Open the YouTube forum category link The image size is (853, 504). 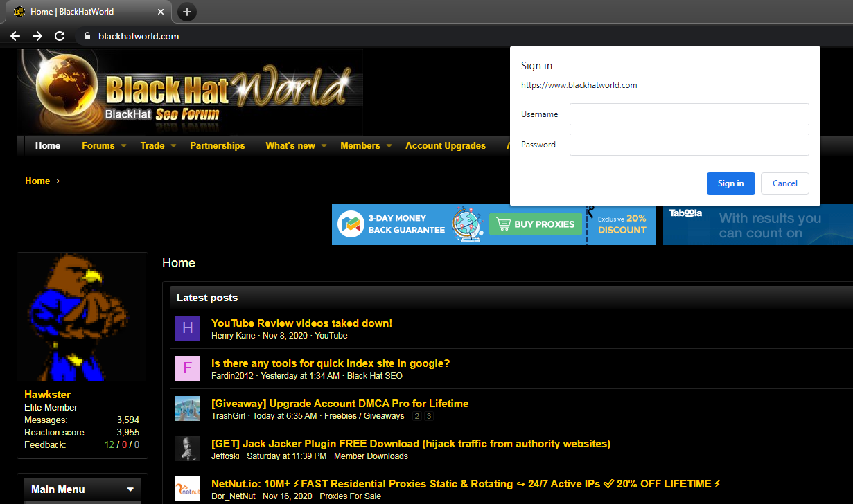(x=331, y=336)
